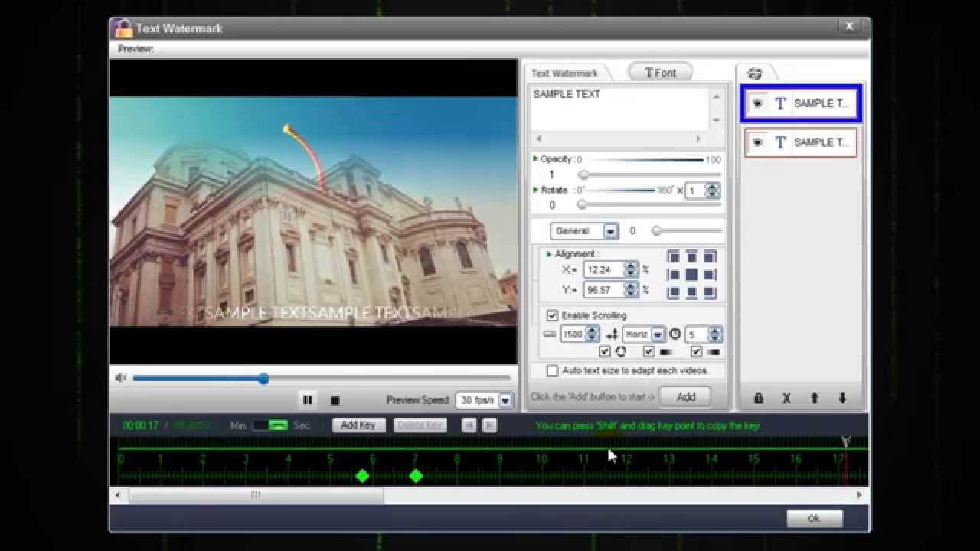Click the T icon of first layer
The image size is (980, 551).
(780, 103)
